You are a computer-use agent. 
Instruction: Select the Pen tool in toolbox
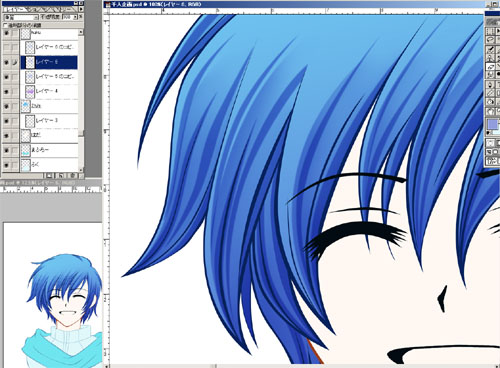[x=490, y=84]
